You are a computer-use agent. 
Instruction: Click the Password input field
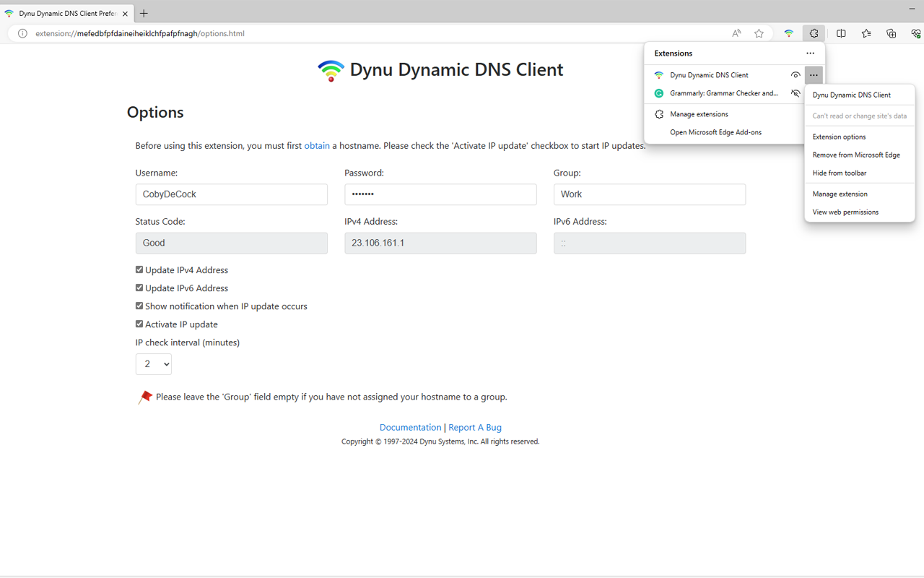(x=440, y=194)
